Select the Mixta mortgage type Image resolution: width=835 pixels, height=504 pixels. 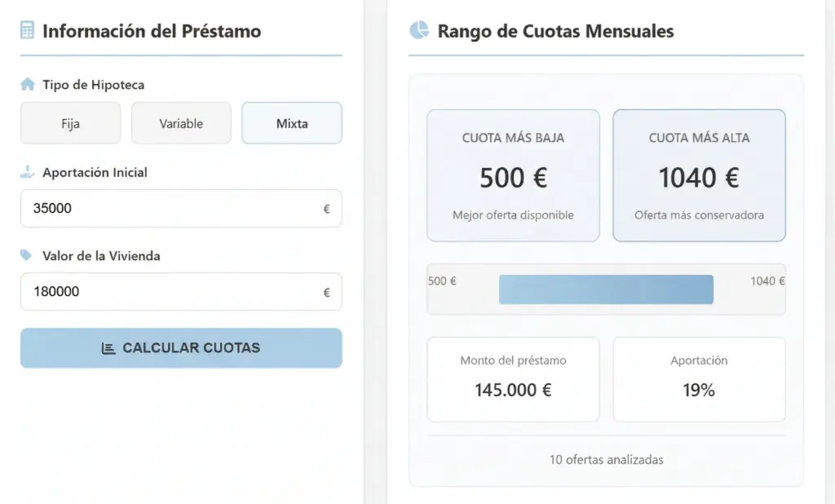pos(291,122)
